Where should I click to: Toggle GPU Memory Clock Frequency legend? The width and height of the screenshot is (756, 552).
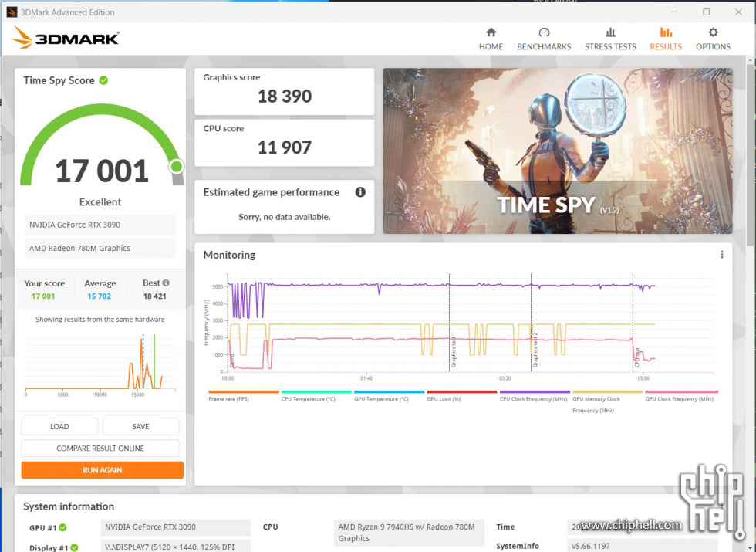(x=607, y=401)
